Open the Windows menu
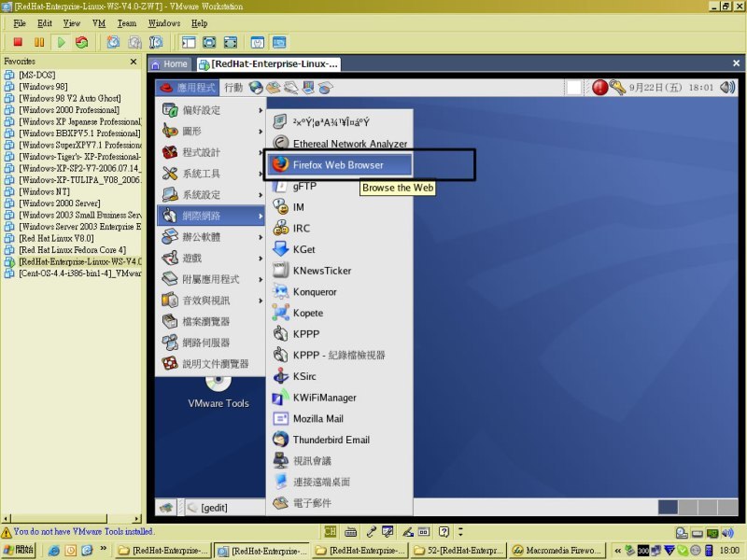 [x=164, y=23]
